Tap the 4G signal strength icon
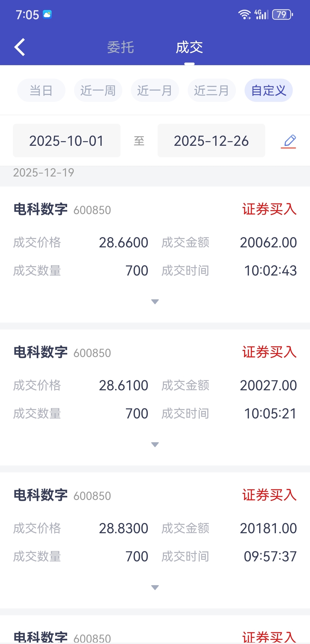This screenshot has width=310, height=644. pyautogui.click(x=261, y=14)
